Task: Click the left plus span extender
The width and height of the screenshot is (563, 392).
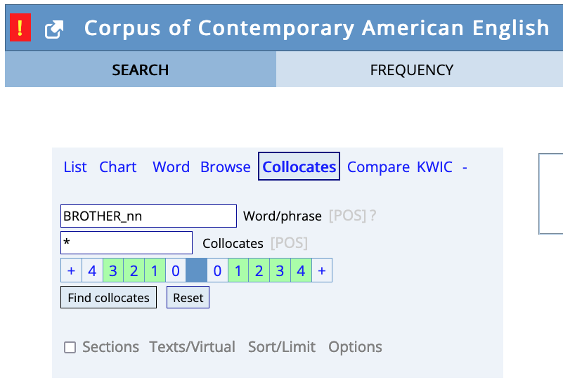Action: pos(71,270)
